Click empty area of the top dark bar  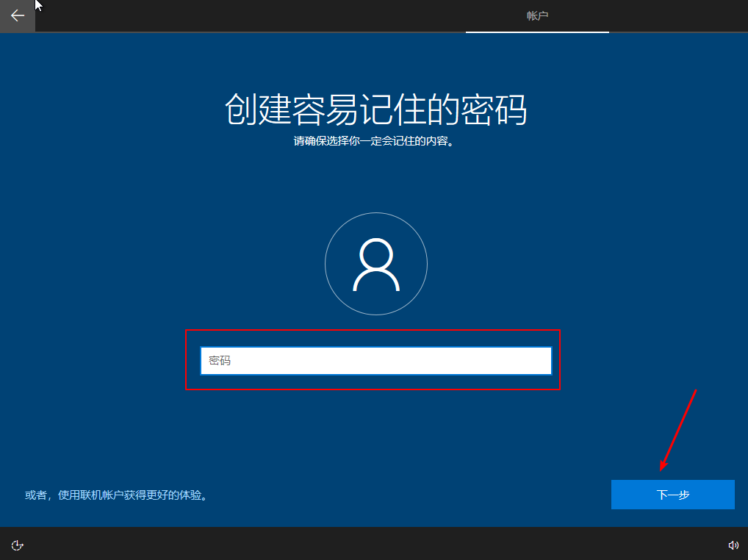click(257, 15)
